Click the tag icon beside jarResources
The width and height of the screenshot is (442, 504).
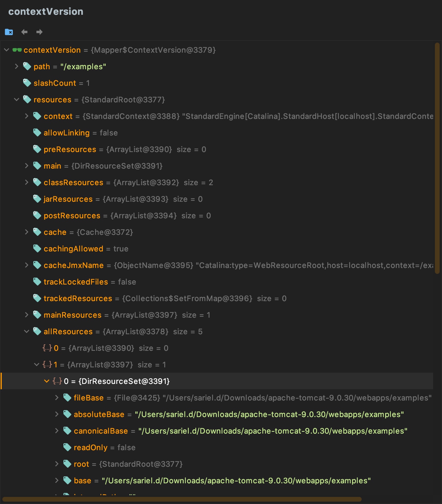(37, 199)
